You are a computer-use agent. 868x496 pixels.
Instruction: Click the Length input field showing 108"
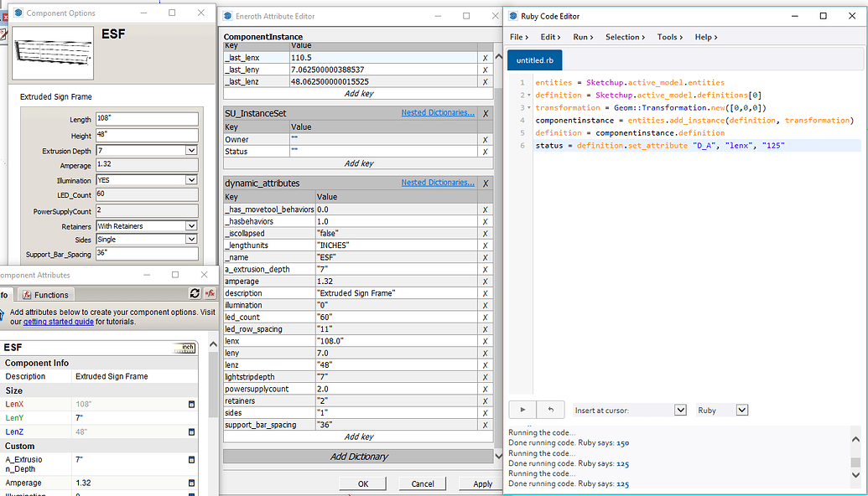click(147, 120)
